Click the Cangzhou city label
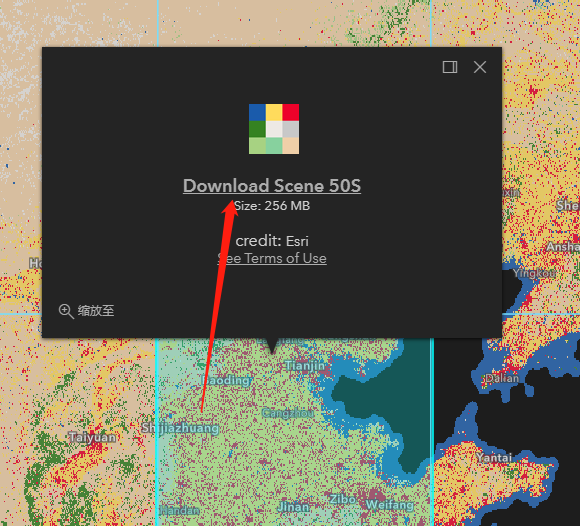The height and width of the screenshot is (526, 580). [288, 412]
